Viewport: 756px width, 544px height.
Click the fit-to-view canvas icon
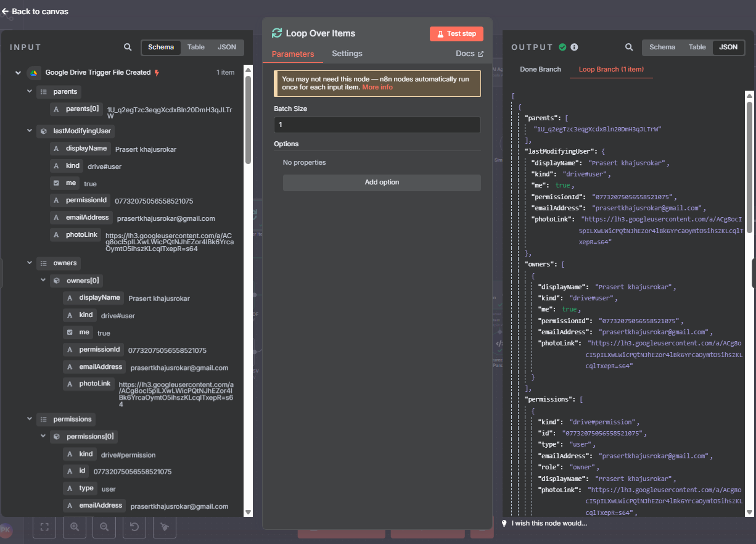tap(44, 527)
